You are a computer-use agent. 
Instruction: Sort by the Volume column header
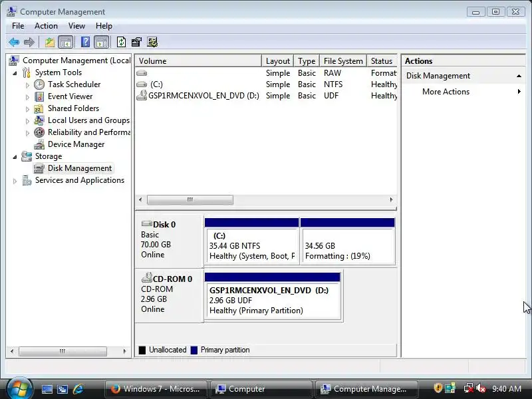198,61
